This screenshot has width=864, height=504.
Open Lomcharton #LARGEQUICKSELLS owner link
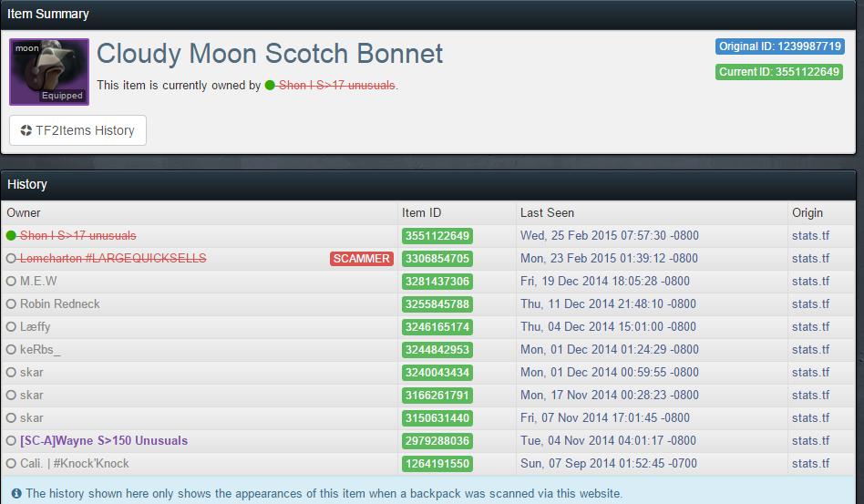pyautogui.click(x=113, y=258)
